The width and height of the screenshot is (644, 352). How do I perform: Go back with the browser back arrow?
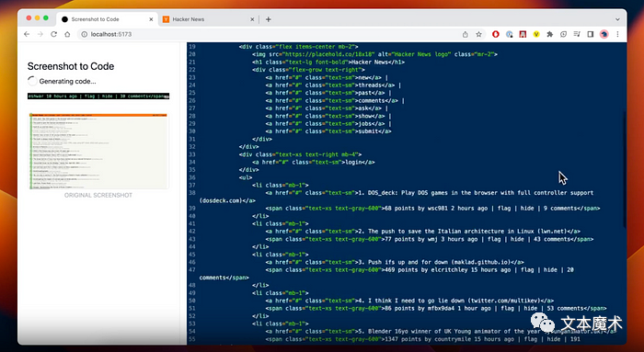click(27, 34)
